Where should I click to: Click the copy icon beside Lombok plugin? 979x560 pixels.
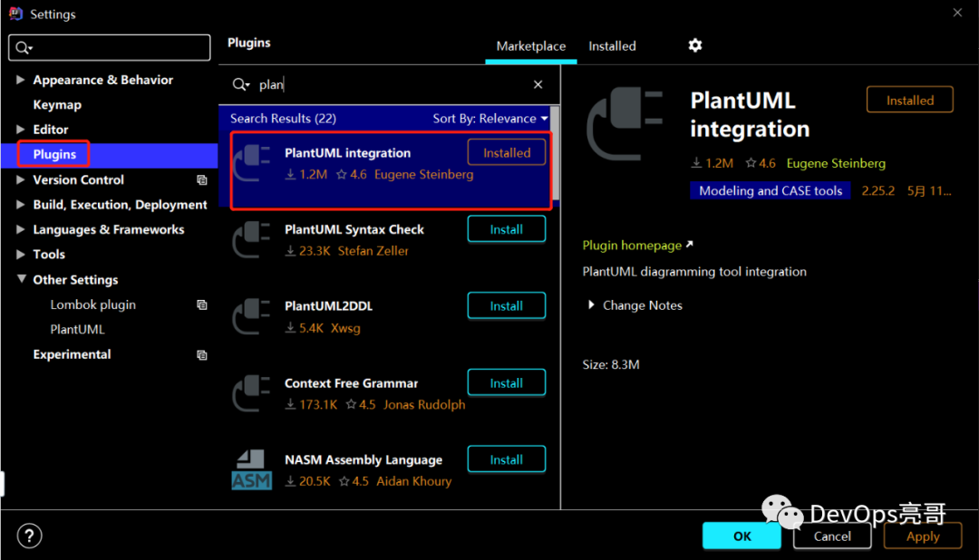point(201,304)
